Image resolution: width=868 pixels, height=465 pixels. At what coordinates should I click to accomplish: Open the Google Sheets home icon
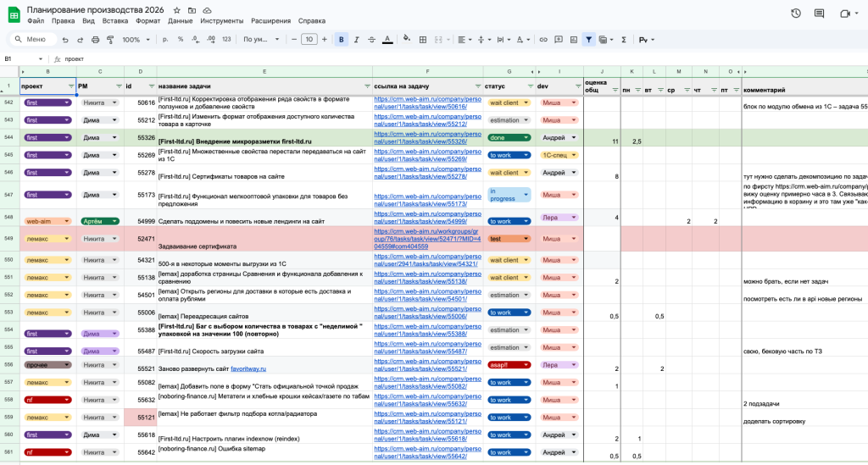coord(14,15)
